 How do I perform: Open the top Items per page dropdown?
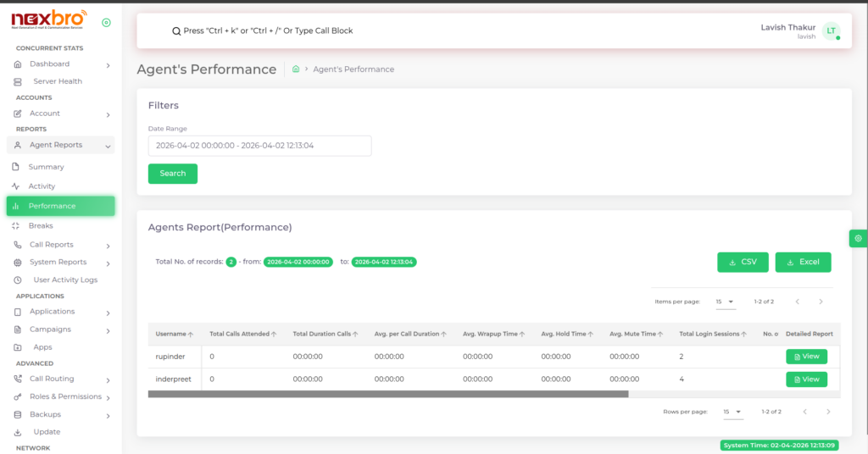coord(725,302)
